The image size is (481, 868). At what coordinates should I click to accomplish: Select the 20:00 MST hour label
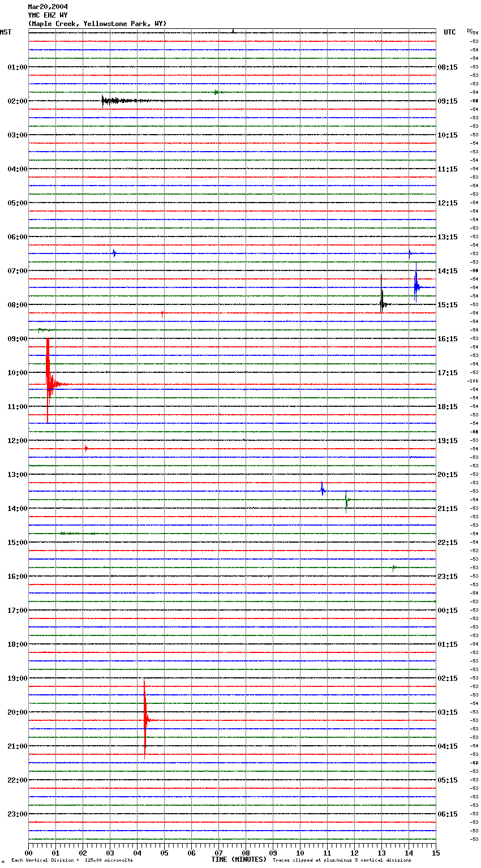pyautogui.click(x=18, y=712)
